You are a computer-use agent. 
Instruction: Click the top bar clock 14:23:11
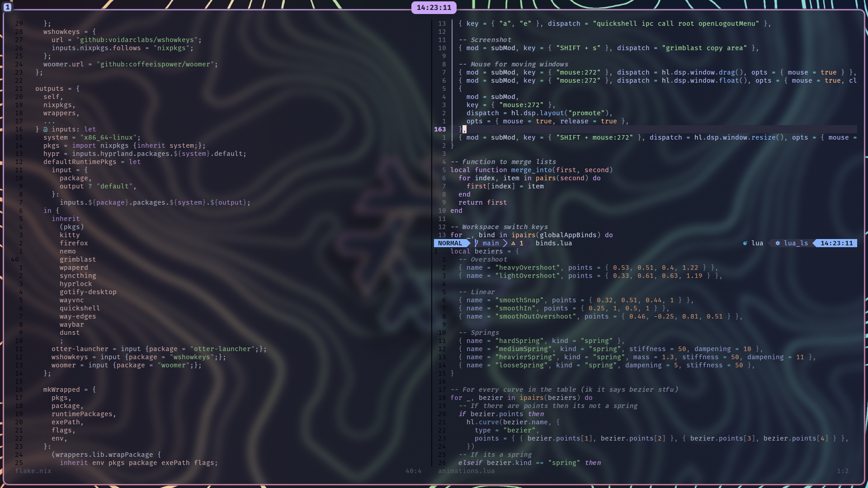[434, 8]
